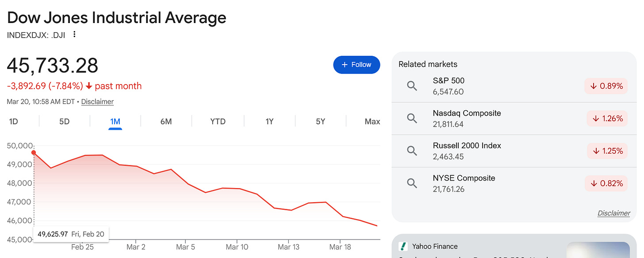The width and height of the screenshot is (644, 258).
Task: Open the three-dot menu beside .DJI
Action: pyautogui.click(x=74, y=35)
